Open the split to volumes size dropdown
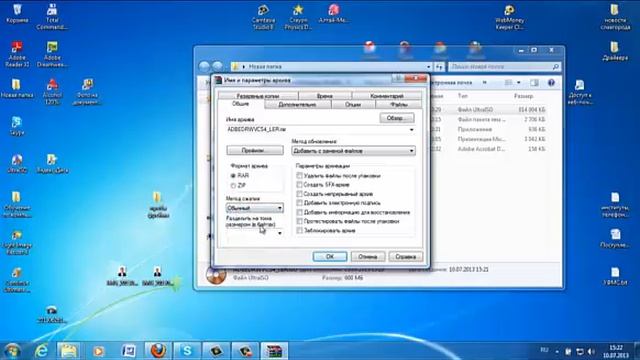 coord(280,233)
